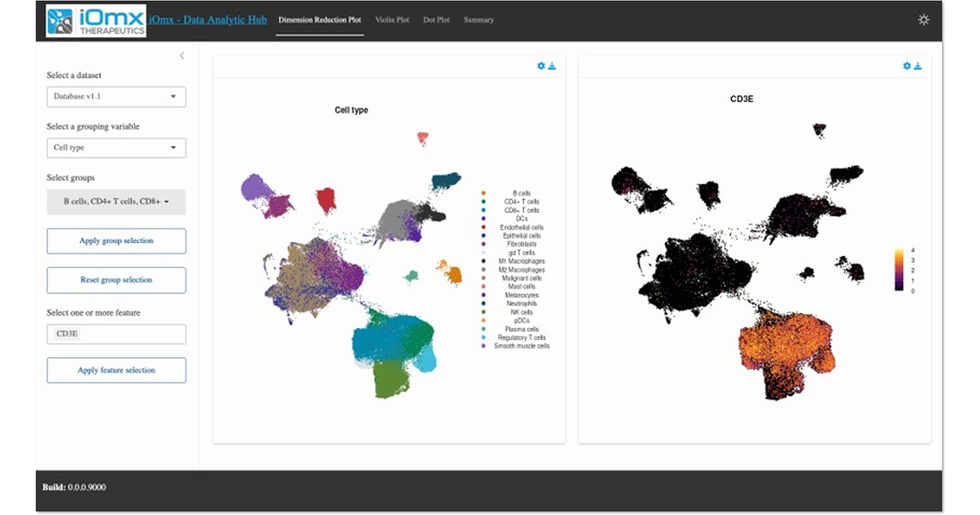Download the Cell type plot
The width and height of the screenshot is (980, 515).
(x=552, y=66)
